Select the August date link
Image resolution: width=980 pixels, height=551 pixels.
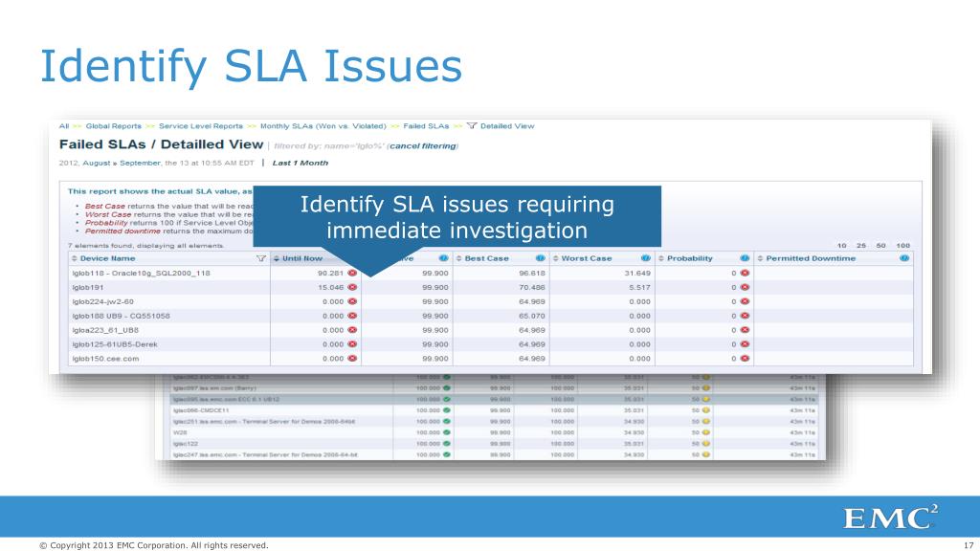(97, 163)
